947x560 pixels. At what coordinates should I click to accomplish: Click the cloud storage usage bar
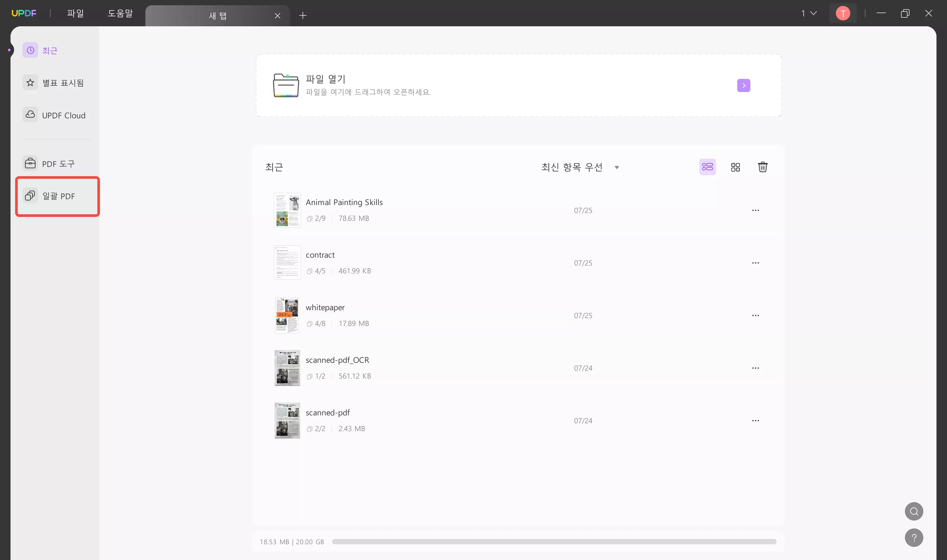(554, 542)
